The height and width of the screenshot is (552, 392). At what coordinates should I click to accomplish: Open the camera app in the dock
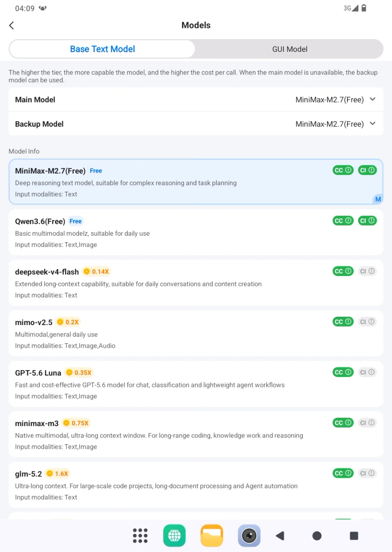[x=249, y=535]
